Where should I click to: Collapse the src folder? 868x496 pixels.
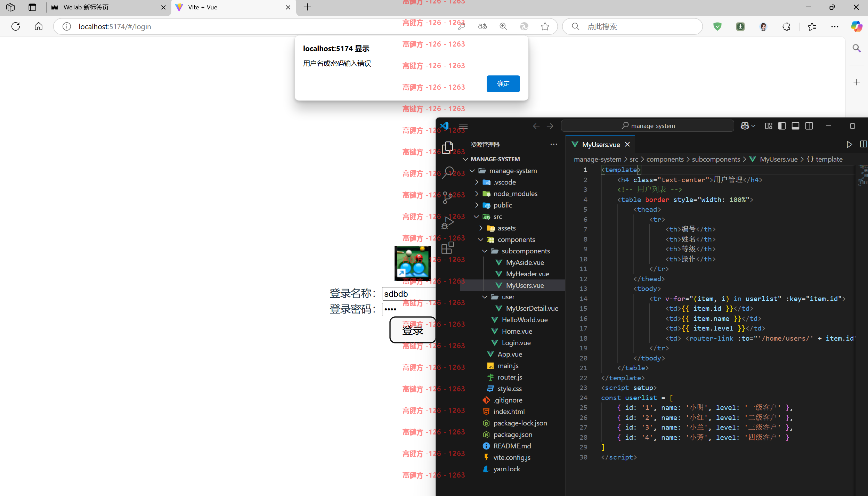point(477,217)
